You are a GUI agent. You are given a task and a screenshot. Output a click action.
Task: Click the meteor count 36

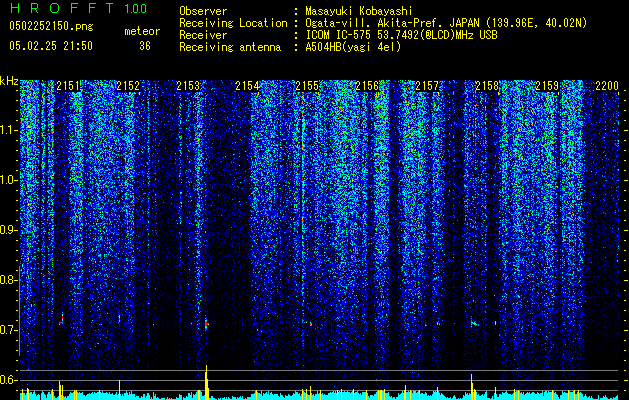145,46
